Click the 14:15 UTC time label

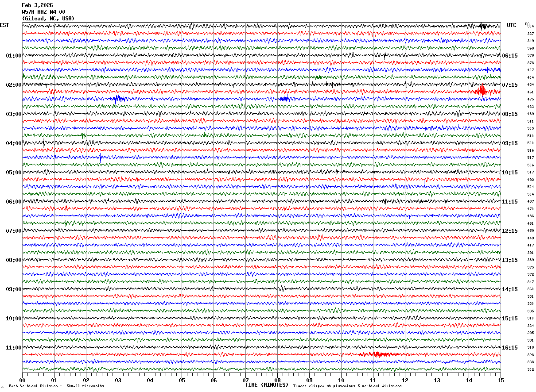[510, 289]
